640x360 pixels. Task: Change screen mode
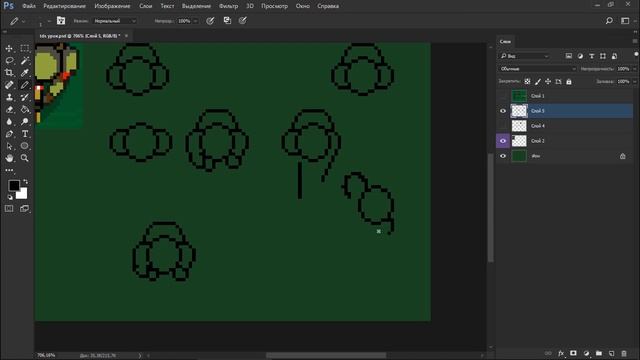pyautogui.click(x=24, y=209)
